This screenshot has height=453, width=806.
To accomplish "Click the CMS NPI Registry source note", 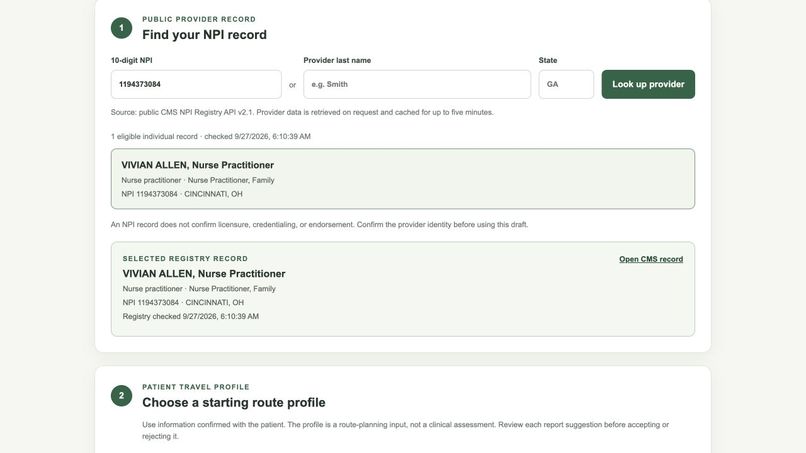I will click(302, 112).
